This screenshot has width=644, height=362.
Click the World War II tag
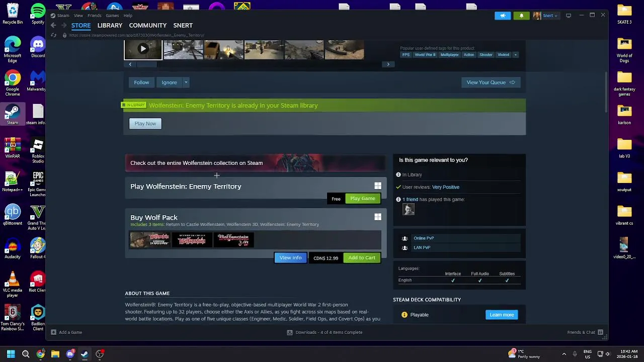[425, 55]
